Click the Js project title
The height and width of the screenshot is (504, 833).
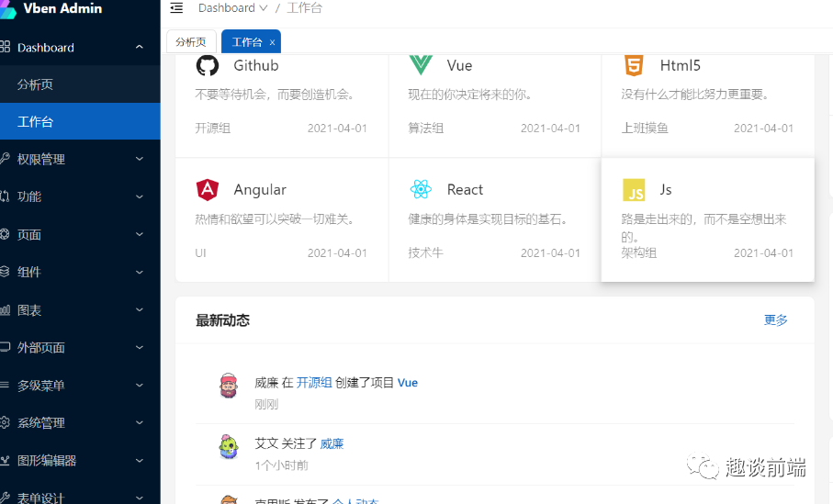pyautogui.click(x=666, y=190)
